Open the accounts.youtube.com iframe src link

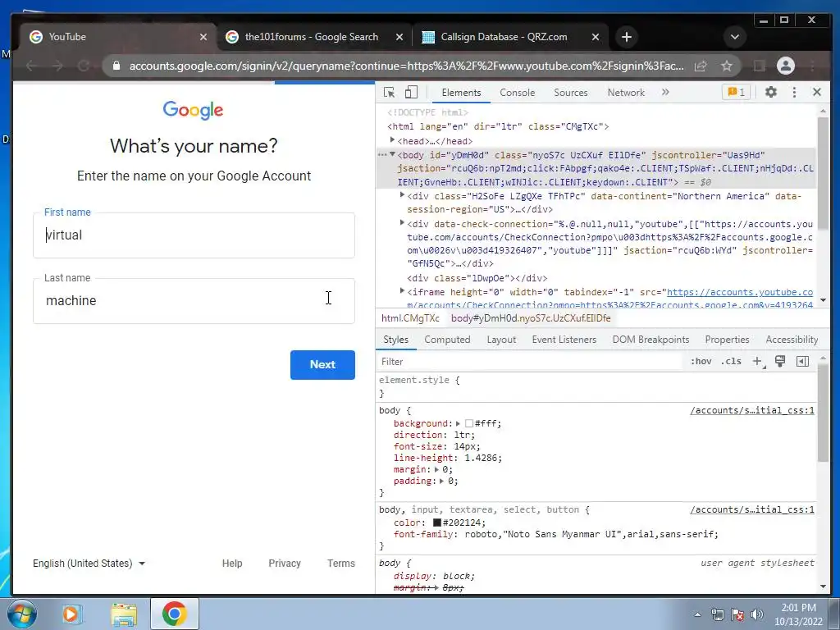click(x=740, y=293)
